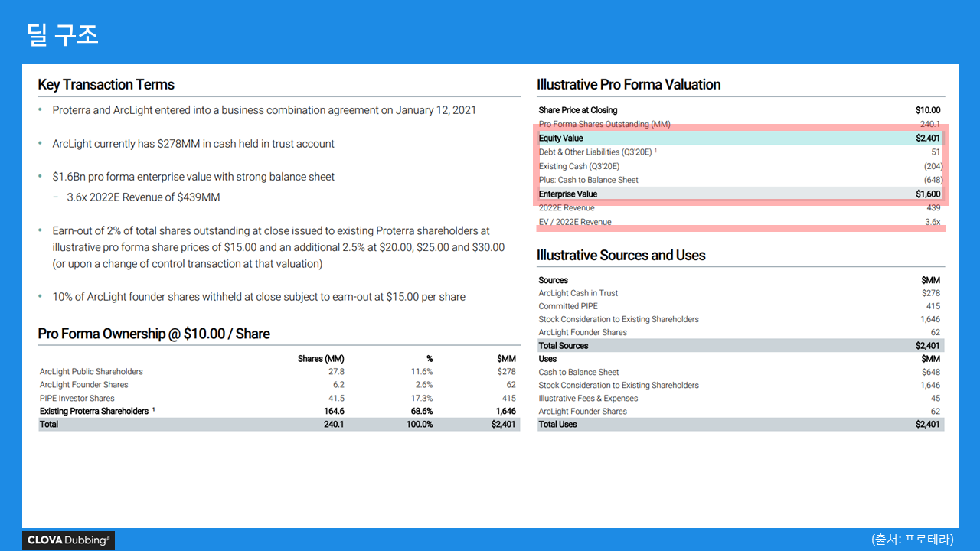The image size is (980, 551).
Task: Click the '68.6%' Proterra ownership percentage
Action: [x=421, y=412]
